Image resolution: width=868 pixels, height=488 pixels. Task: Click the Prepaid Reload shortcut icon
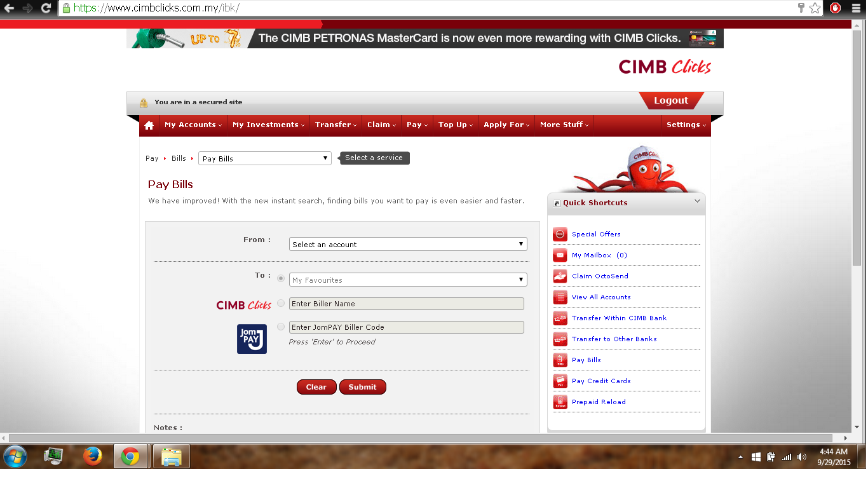tap(560, 402)
